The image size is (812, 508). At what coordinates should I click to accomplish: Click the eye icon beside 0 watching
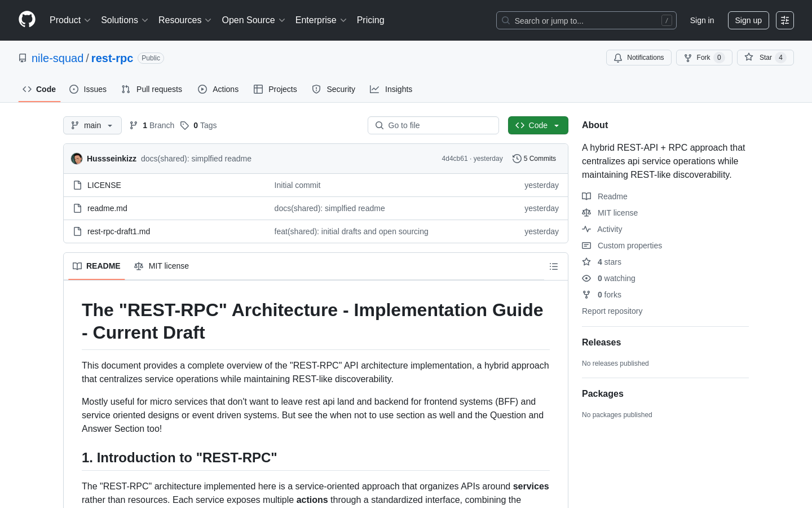tap(586, 278)
